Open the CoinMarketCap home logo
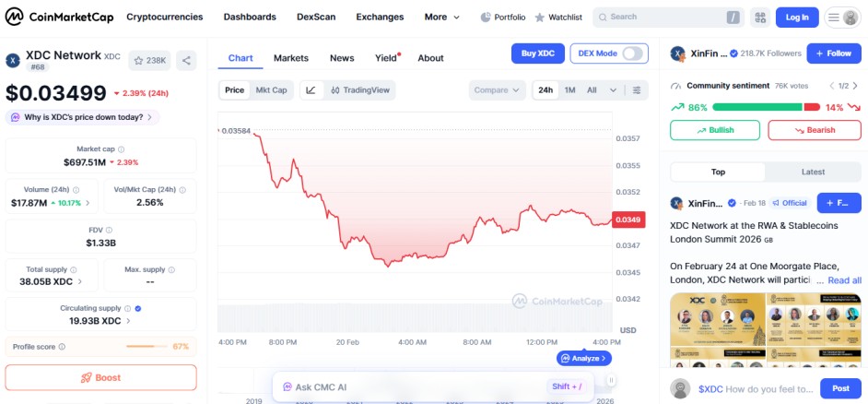868x404 pixels. (59, 18)
